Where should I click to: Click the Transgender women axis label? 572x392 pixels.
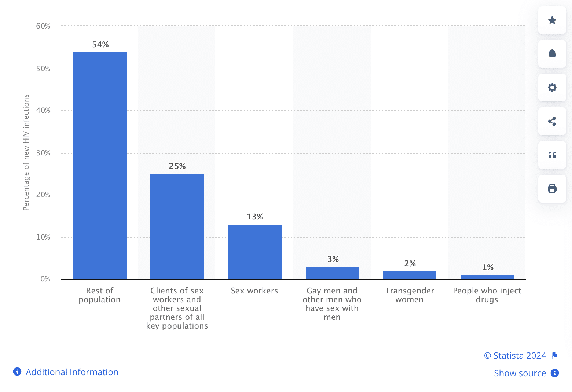pyautogui.click(x=410, y=295)
